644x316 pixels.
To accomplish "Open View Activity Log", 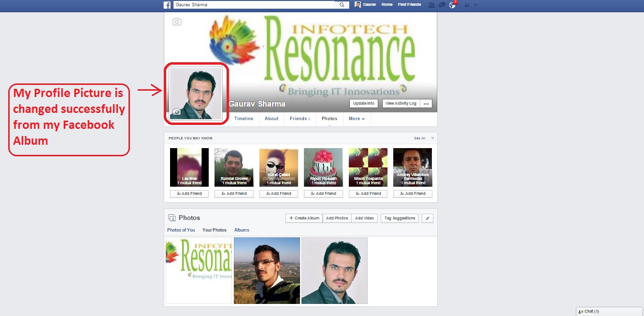I will (401, 104).
